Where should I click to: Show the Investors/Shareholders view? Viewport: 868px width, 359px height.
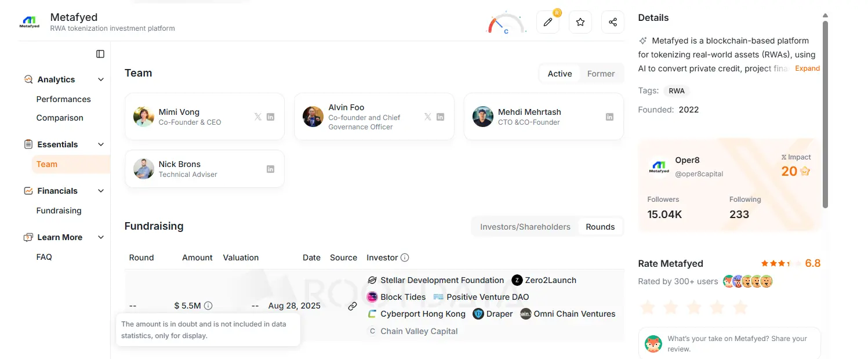(525, 227)
